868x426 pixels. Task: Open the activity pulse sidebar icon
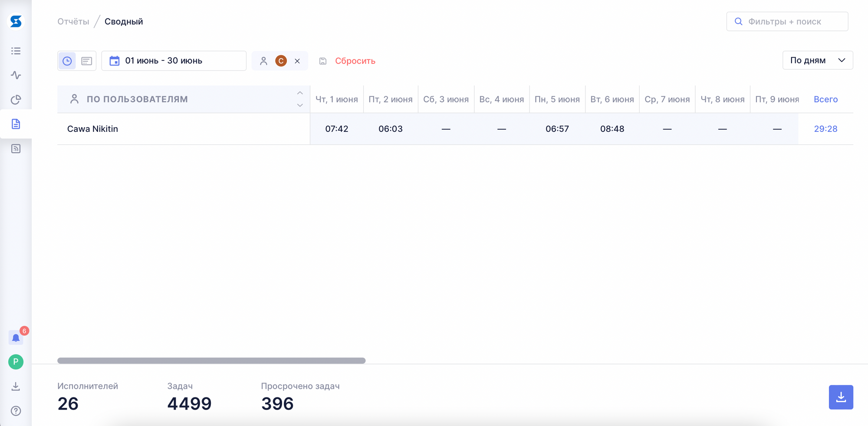(x=16, y=75)
